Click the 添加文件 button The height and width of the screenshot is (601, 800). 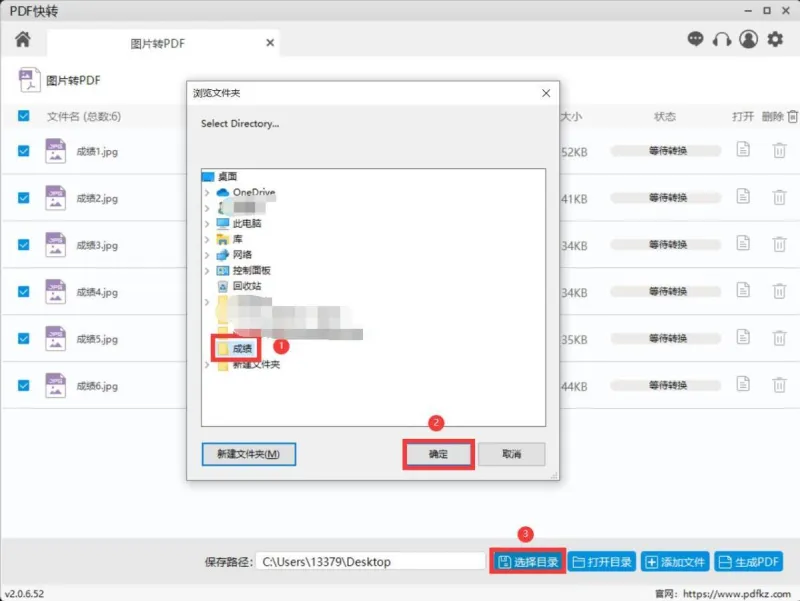675,562
